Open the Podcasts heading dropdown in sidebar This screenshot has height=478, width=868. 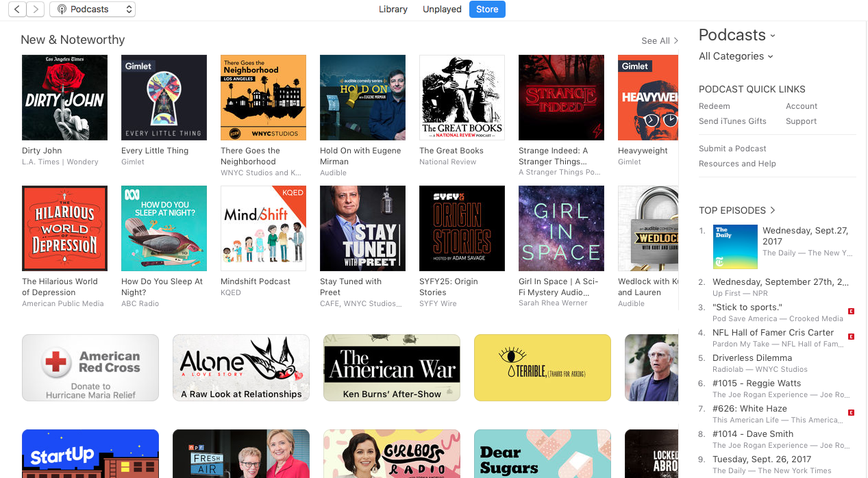click(x=737, y=35)
